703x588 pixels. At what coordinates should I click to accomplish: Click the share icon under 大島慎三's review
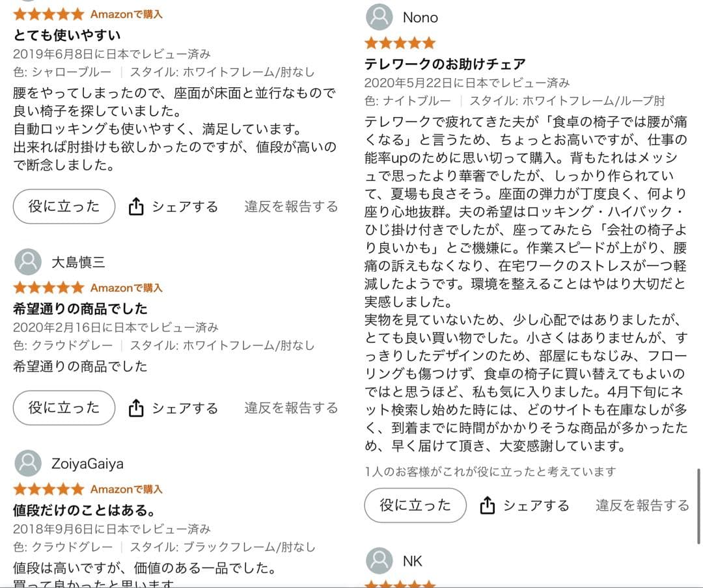136,407
